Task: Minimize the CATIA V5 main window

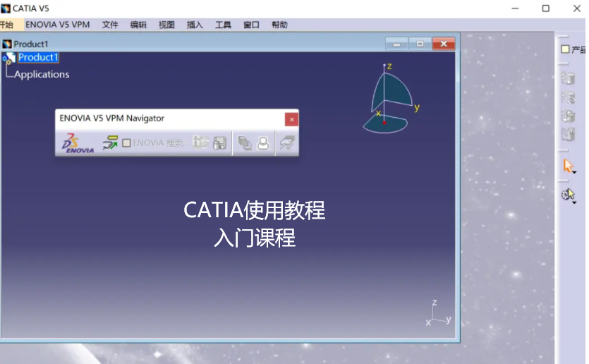Action: [515, 8]
